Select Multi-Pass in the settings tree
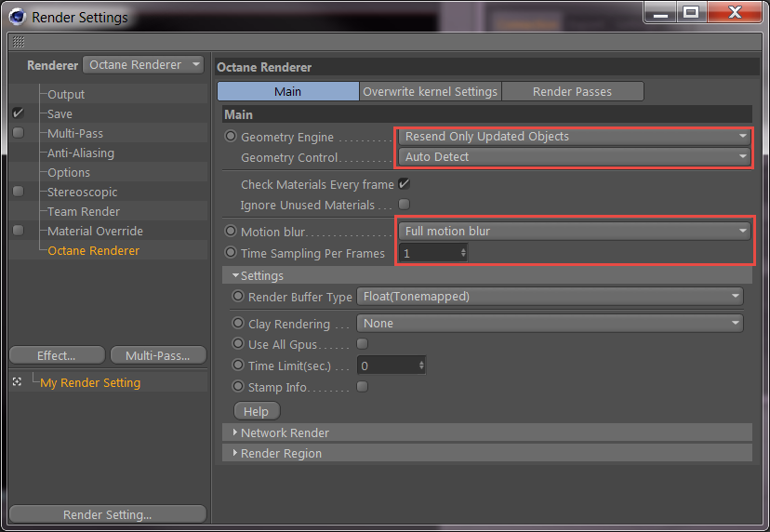 pos(75,133)
